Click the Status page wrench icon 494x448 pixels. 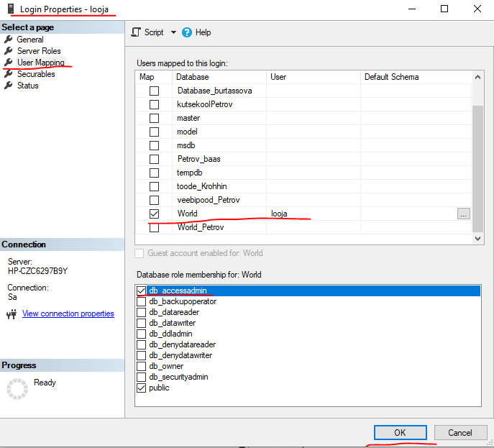tap(9, 86)
